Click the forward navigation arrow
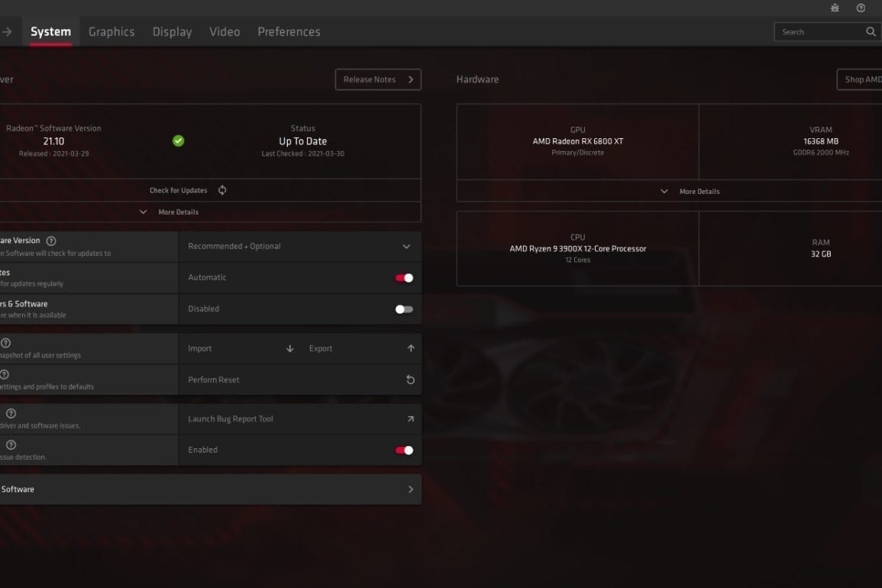Viewport: 882px width, 588px height. coord(7,32)
